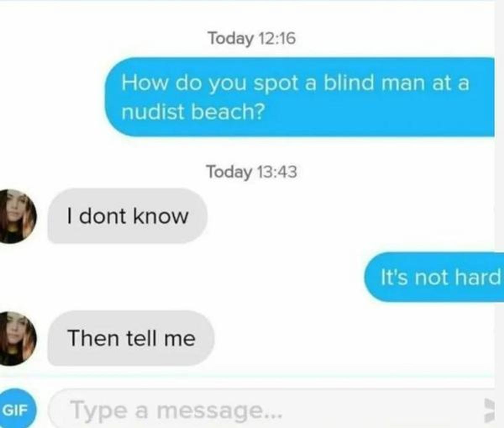Click the placeholder text "Type a message..."
This screenshot has height=428, width=504.
point(176,410)
